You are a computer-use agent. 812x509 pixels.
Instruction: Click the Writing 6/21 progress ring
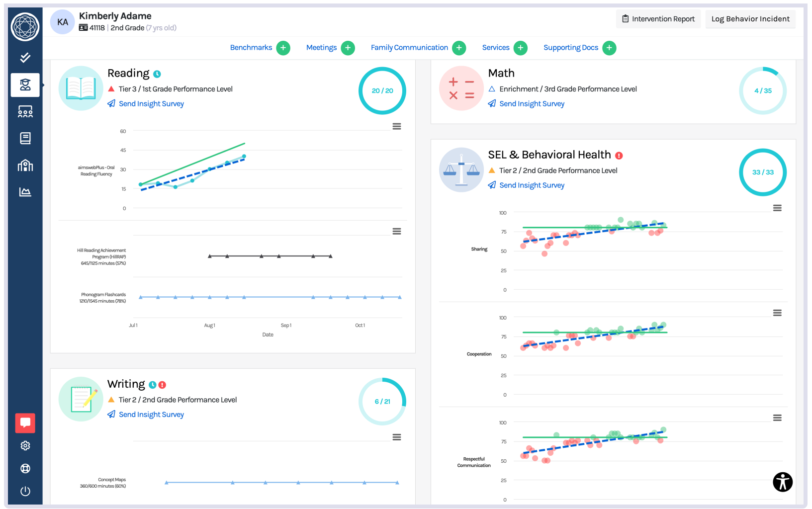click(x=382, y=401)
